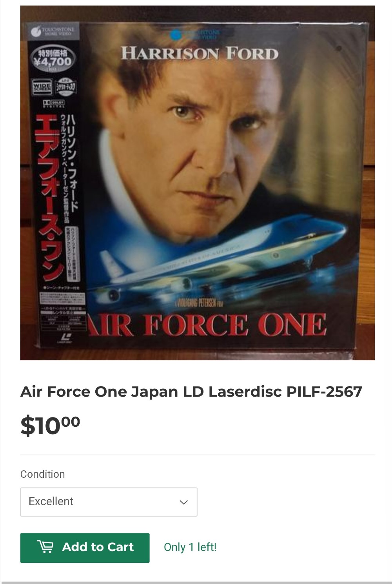
Task: Click the WIDE badge on the obi strip
Action: tap(41, 87)
